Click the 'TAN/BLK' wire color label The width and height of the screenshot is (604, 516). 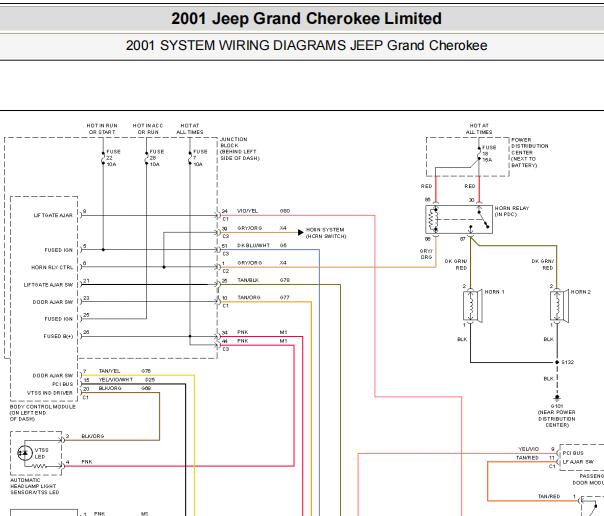coord(248,280)
